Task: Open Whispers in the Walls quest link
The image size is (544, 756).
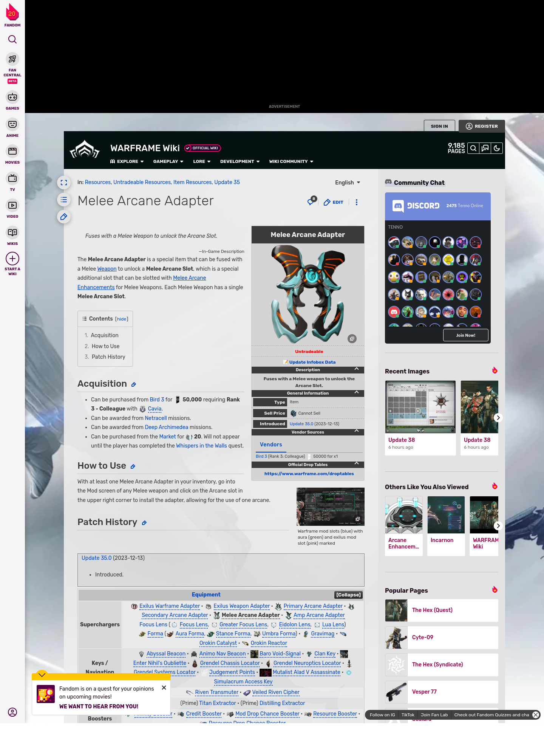Action: [201, 446]
